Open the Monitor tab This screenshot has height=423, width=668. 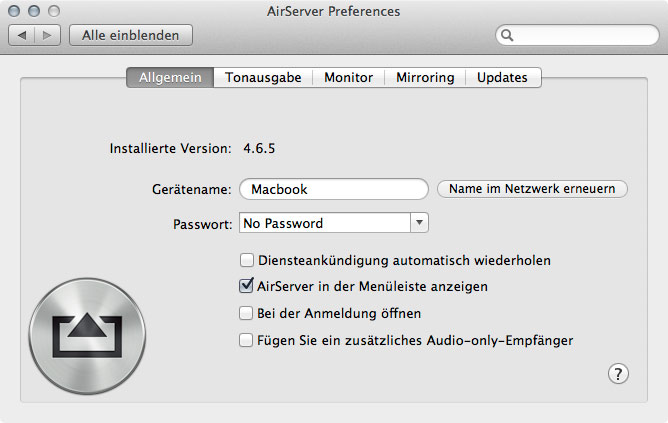click(348, 78)
